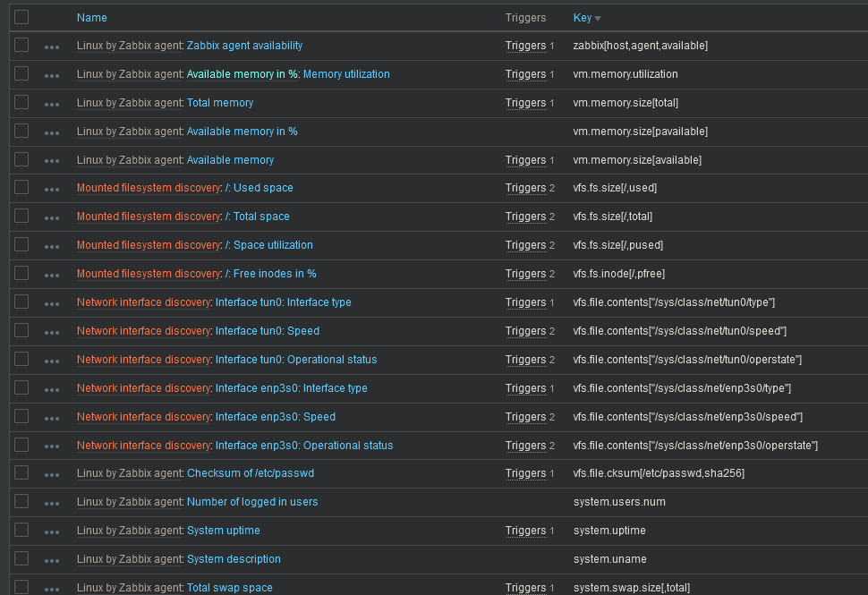The width and height of the screenshot is (868, 595).
Task: Open three-dot menu for Checksum of /etc/passwd
Action: point(52,474)
